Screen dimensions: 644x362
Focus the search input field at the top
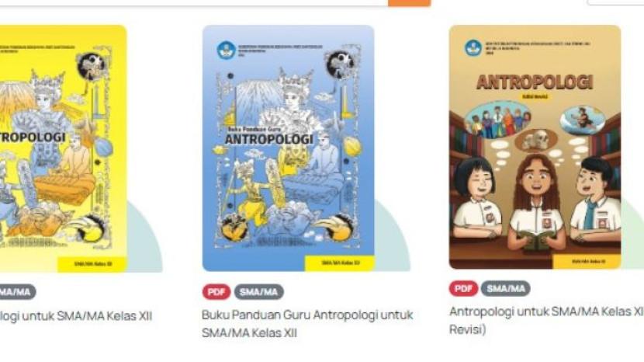[x=193, y=2]
